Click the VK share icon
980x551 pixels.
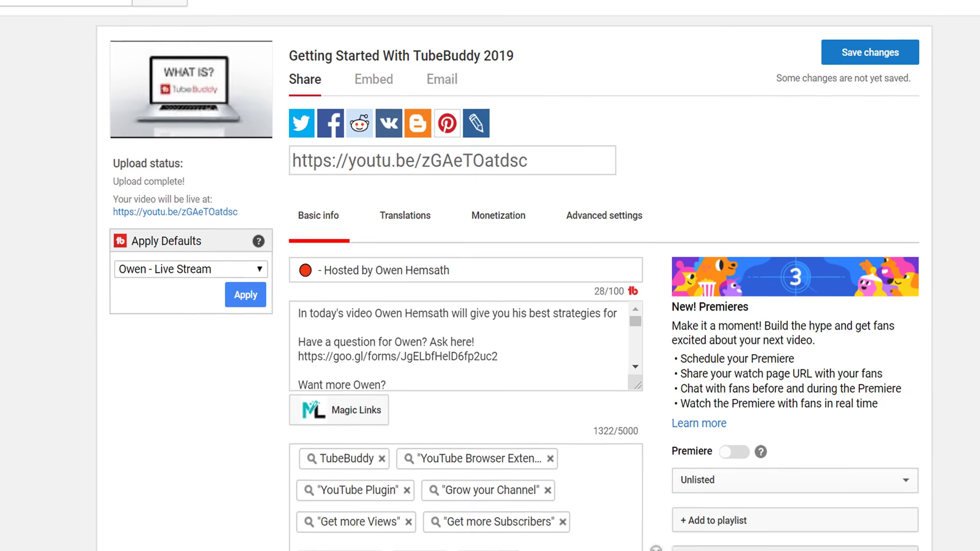389,123
